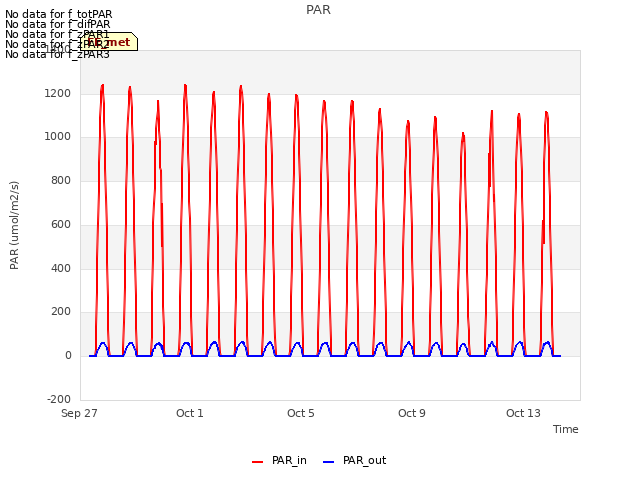The width and height of the screenshot is (640, 480).
Task: Click the blue PAR_out legend swatch
Action: [329, 462]
